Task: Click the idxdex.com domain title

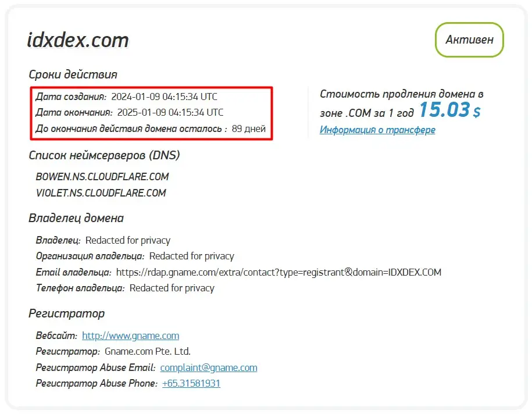Action: (78, 40)
